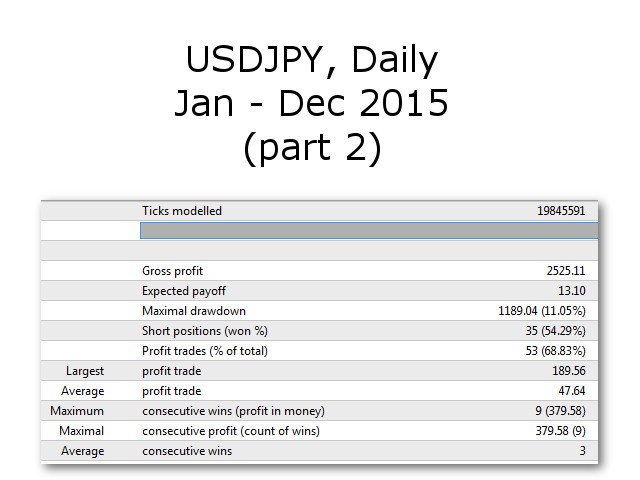Select Short positions (won %) row

pos(320,331)
